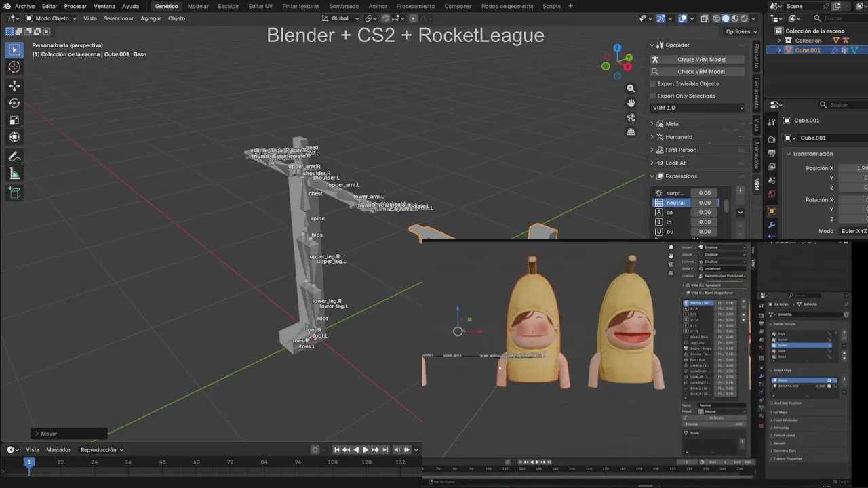This screenshot has width=868, height=488.
Task: Jump to the timeline's first frame
Action: [x=336, y=449]
